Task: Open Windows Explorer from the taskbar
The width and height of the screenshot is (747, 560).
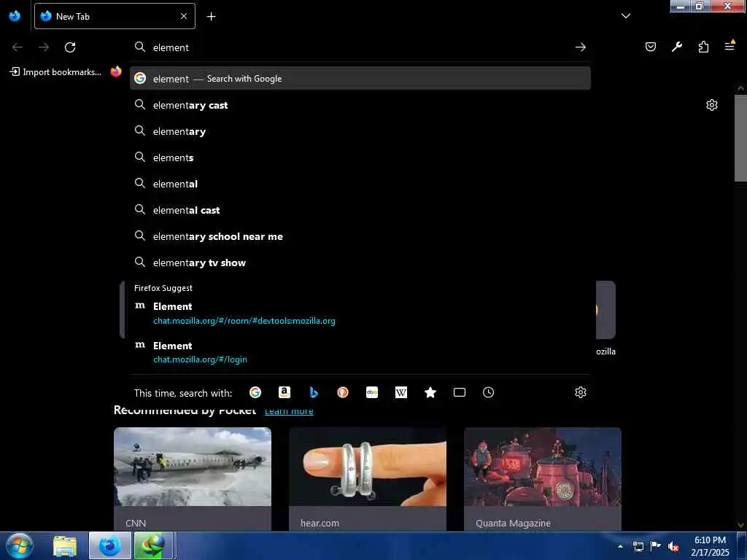Action: coord(65,545)
